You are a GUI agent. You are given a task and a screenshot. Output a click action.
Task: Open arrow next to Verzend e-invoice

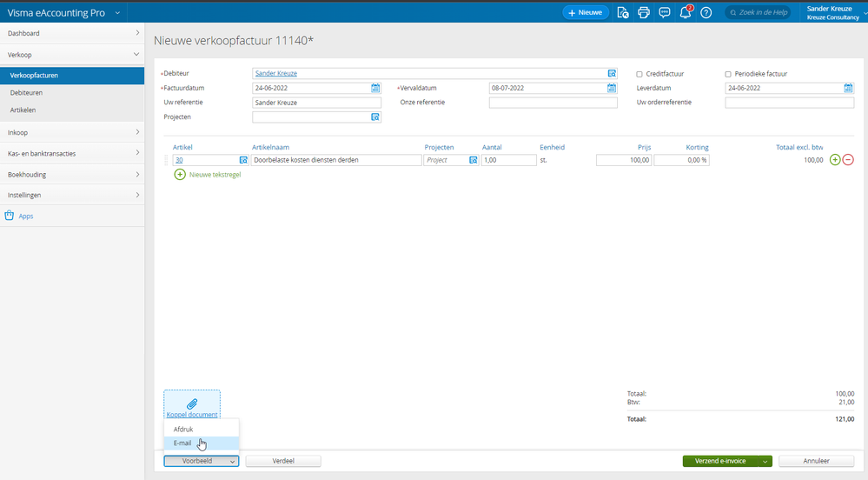click(x=765, y=462)
